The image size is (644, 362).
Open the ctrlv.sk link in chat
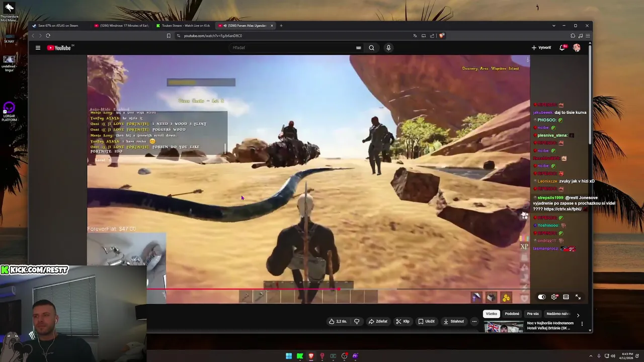562,209
